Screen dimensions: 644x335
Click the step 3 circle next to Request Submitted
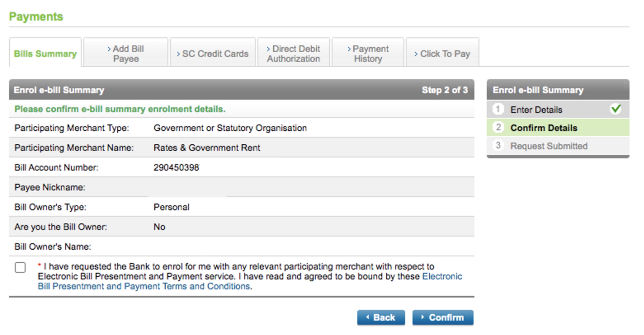pos(498,145)
